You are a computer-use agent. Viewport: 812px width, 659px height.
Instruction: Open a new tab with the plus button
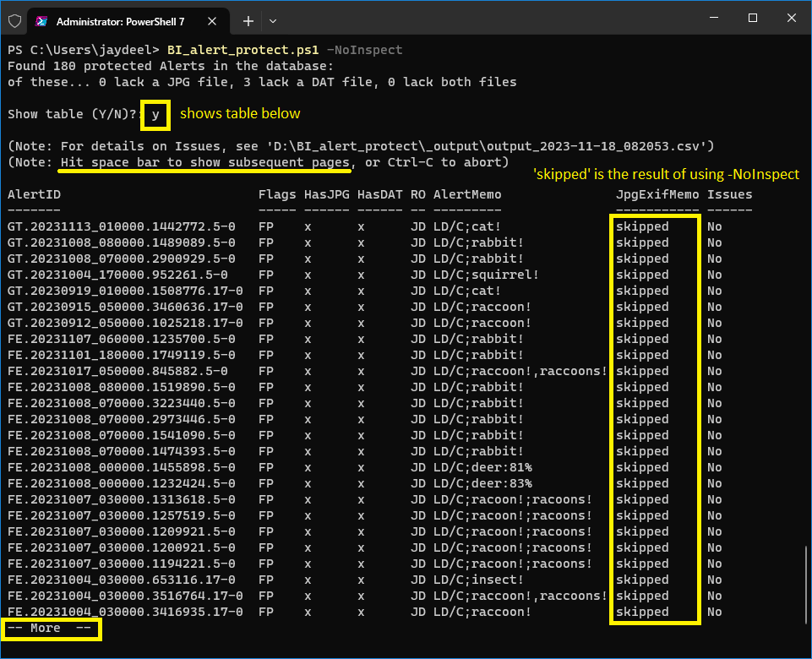(248, 20)
